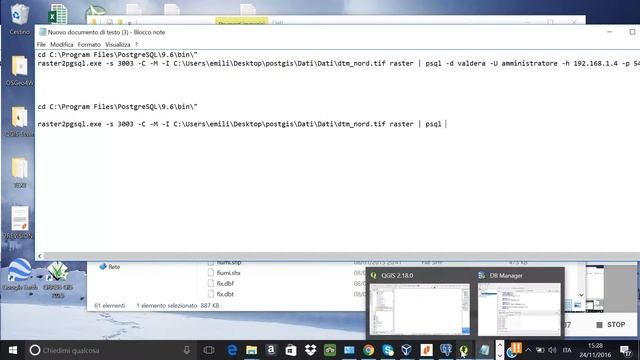This screenshot has width=640, height=360.
Task: Click the Notepad taskbar icon
Action: (x=484, y=350)
